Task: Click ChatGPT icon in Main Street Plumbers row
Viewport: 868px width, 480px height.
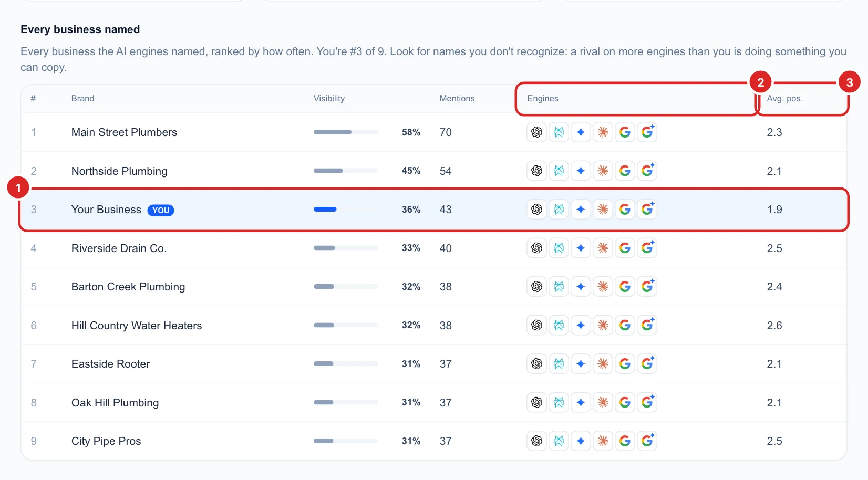Action: [x=536, y=132]
